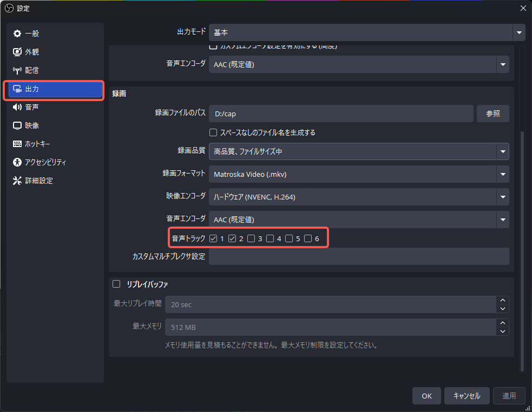Click the ホットキー keyboard icon
This screenshot has height=412, width=532.
(17, 144)
